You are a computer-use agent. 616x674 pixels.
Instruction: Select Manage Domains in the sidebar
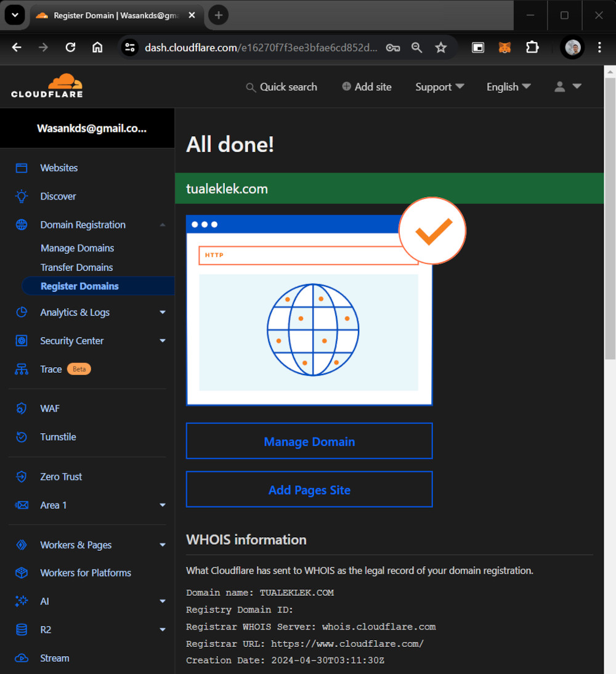coord(77,248)
